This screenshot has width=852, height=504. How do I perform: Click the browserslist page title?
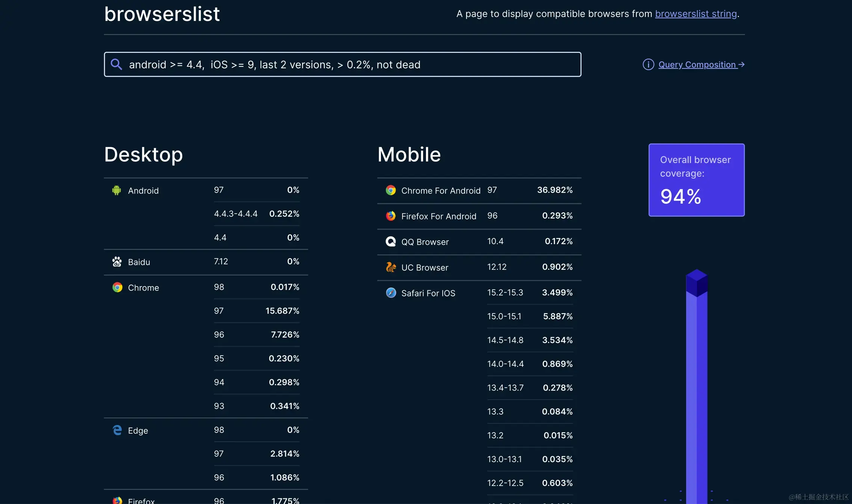pos(162,14)
